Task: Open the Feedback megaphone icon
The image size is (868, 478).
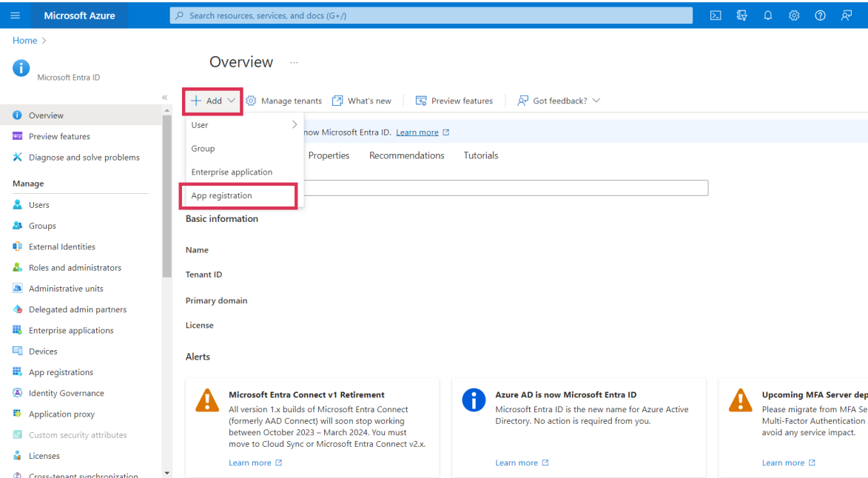Action: pos(846,15)
